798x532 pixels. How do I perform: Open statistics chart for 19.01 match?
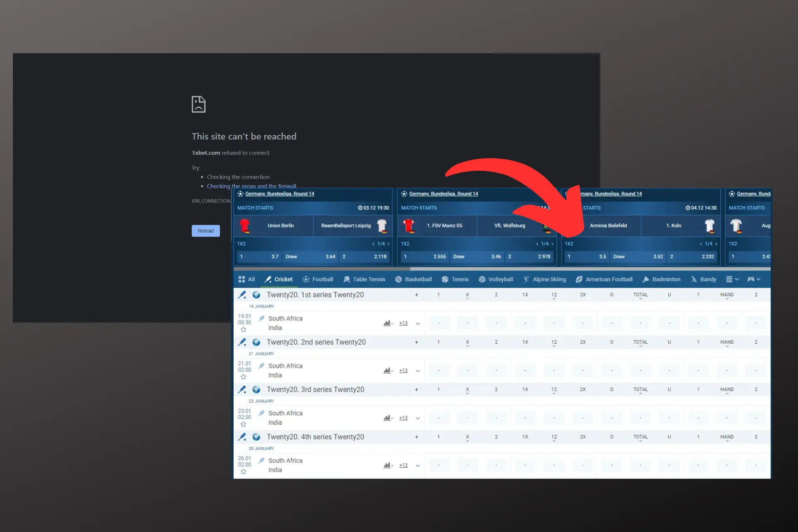click(388, 323)
